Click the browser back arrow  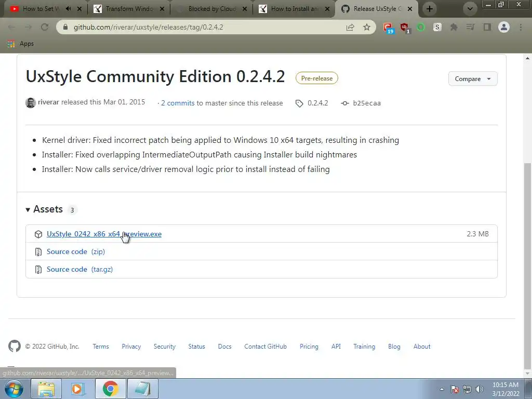tap(11, 27)
